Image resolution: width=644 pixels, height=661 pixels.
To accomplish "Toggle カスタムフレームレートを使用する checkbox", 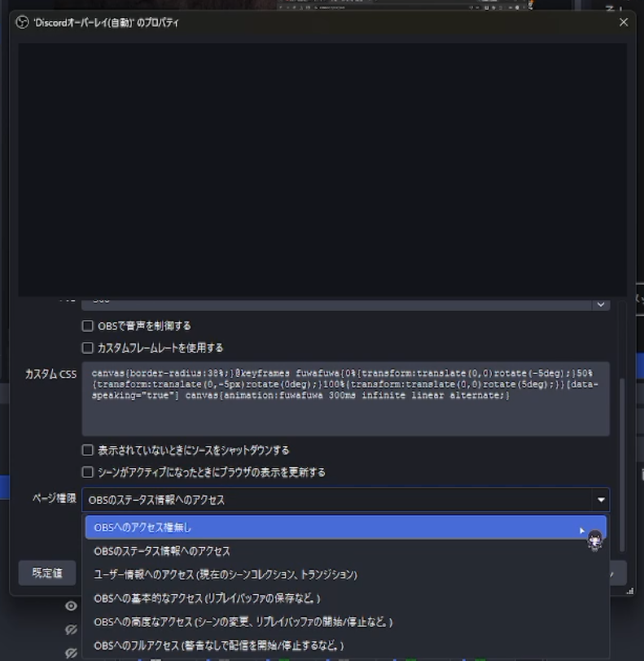I will coord(87,348).
